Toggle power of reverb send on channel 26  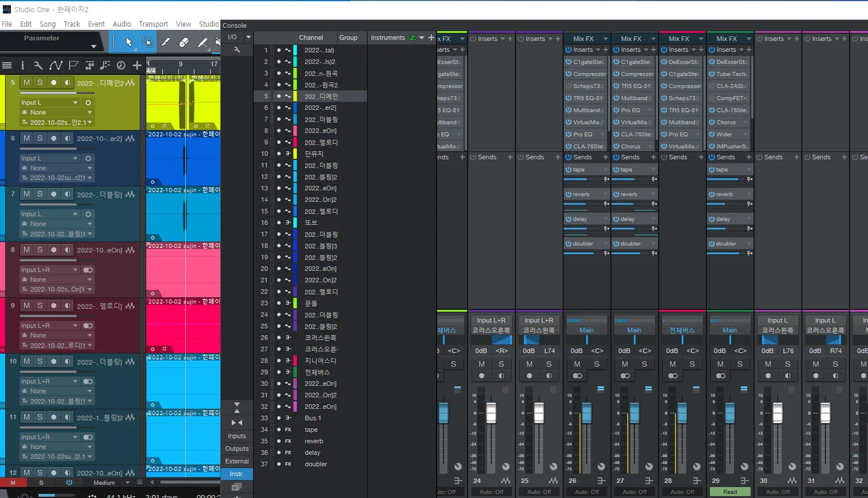(568, 195)
